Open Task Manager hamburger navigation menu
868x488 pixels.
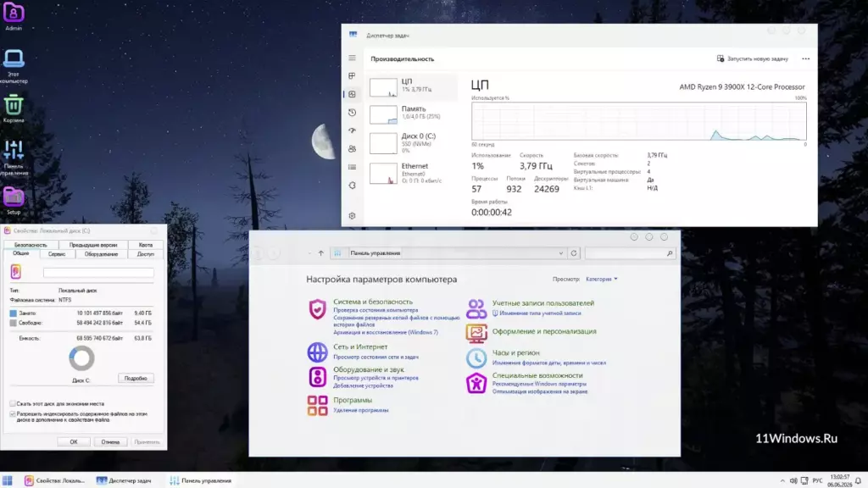352,58
